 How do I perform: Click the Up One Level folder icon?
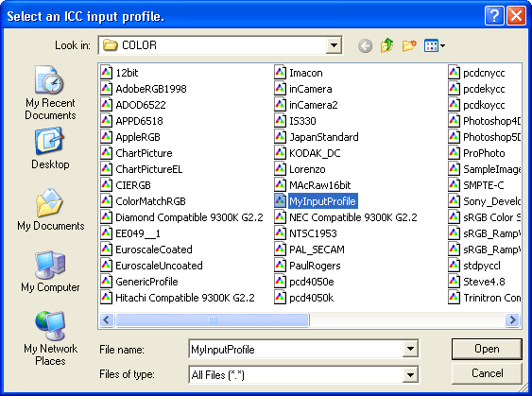click(x=386, y=45)
